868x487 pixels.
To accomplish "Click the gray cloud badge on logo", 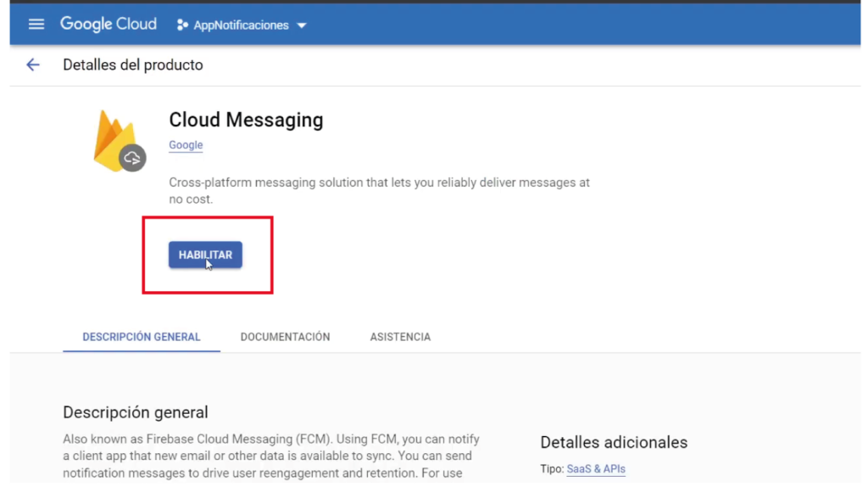I will (132, 158).
